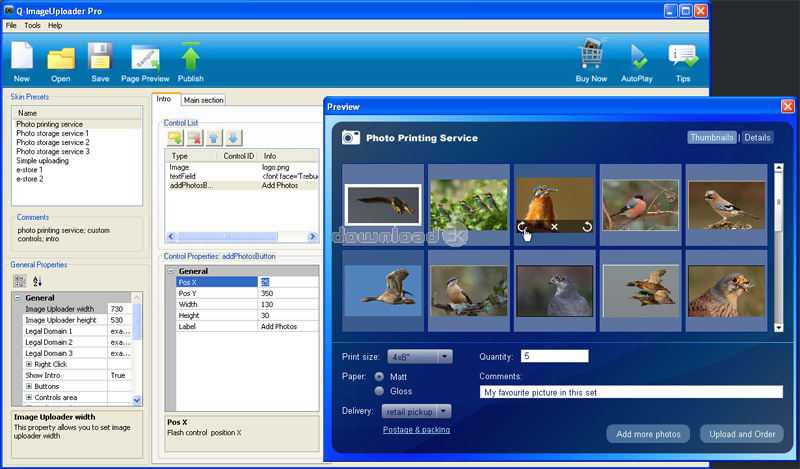Click the Upload and Order button

740,434
